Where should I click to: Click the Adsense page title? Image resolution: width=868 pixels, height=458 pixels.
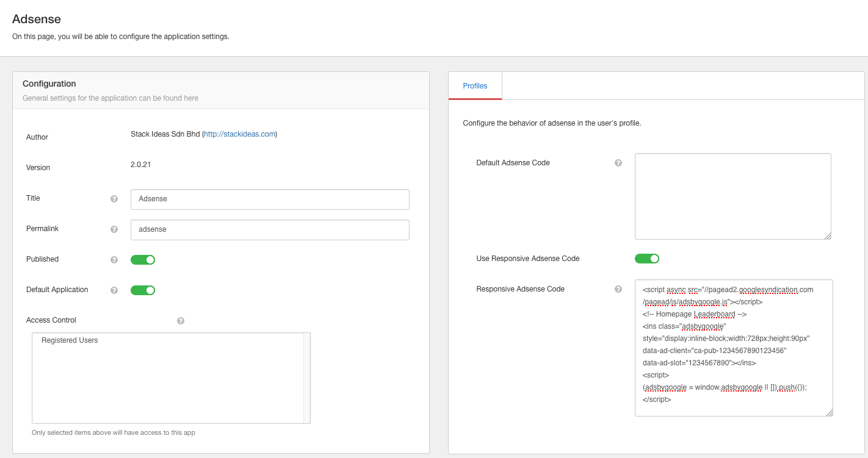point(37,20)
